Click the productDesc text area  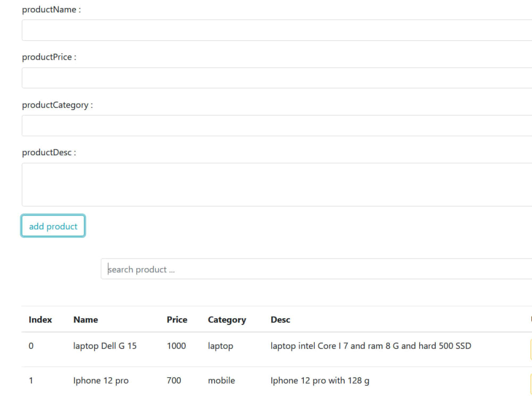click(213, 184)
